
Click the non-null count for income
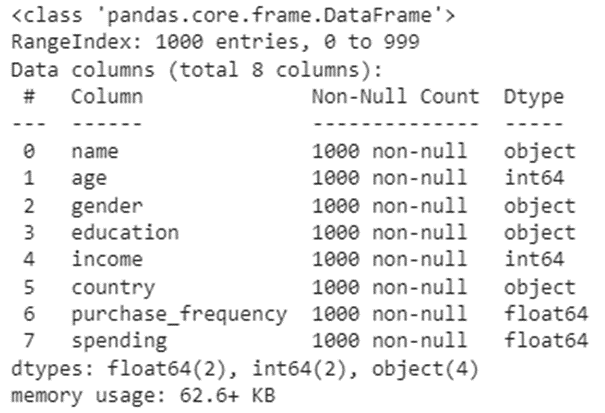pyautogui.click(x=388, y=260)
